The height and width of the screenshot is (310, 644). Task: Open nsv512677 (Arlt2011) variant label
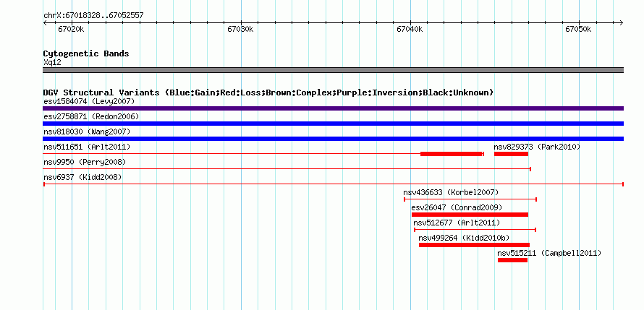click(x=457, y=223)
